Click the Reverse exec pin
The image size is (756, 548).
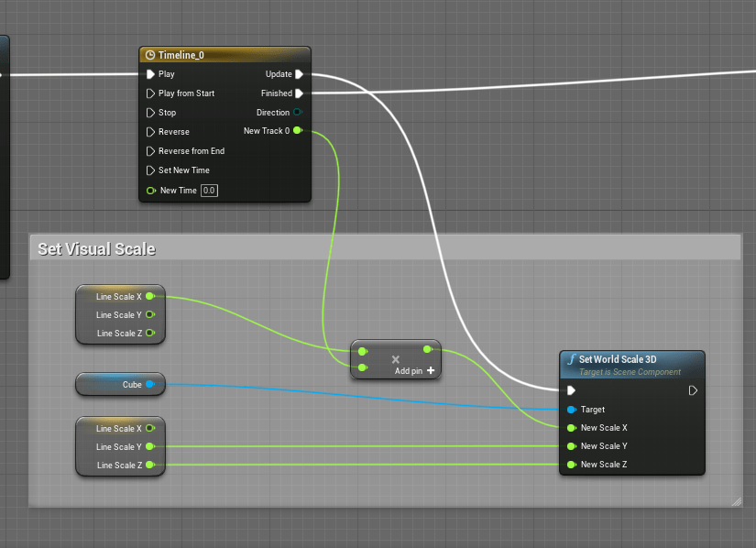click(x=151, y=132)
